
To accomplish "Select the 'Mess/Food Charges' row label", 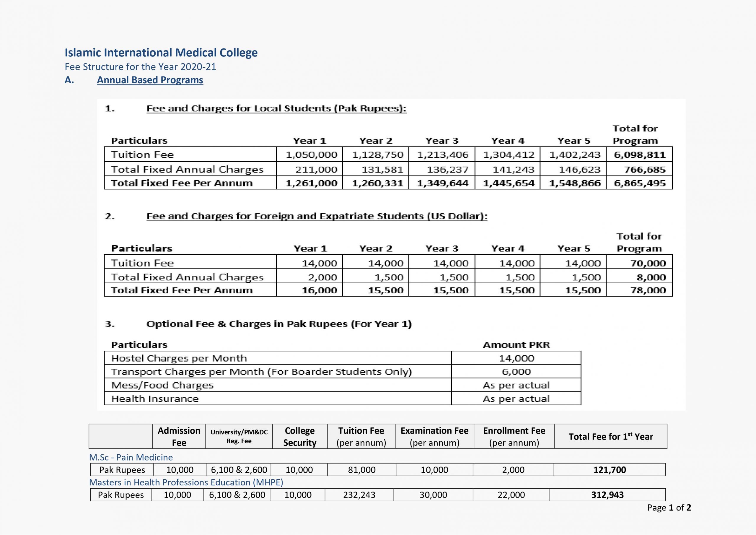I will pyautogui.click(x=162, y=385).
